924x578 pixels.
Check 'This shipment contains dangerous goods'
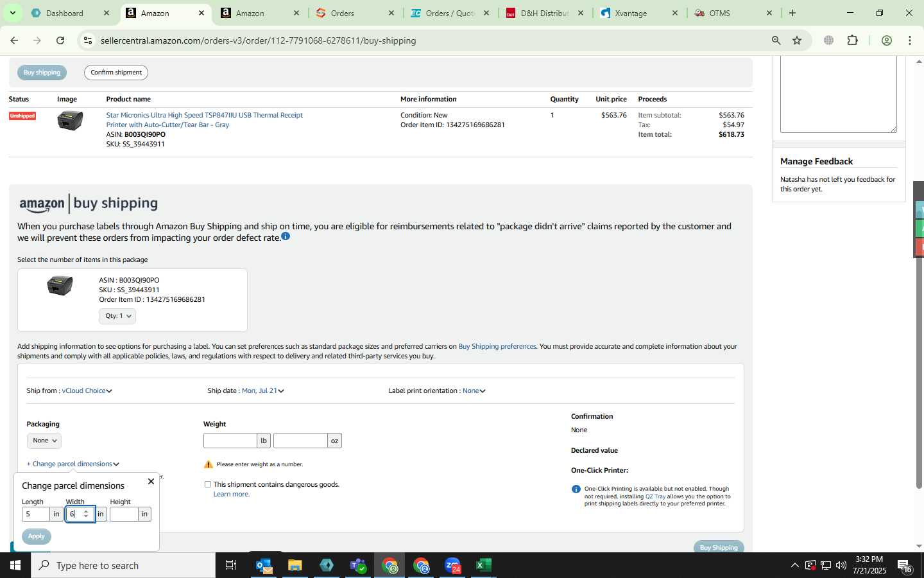207,484
